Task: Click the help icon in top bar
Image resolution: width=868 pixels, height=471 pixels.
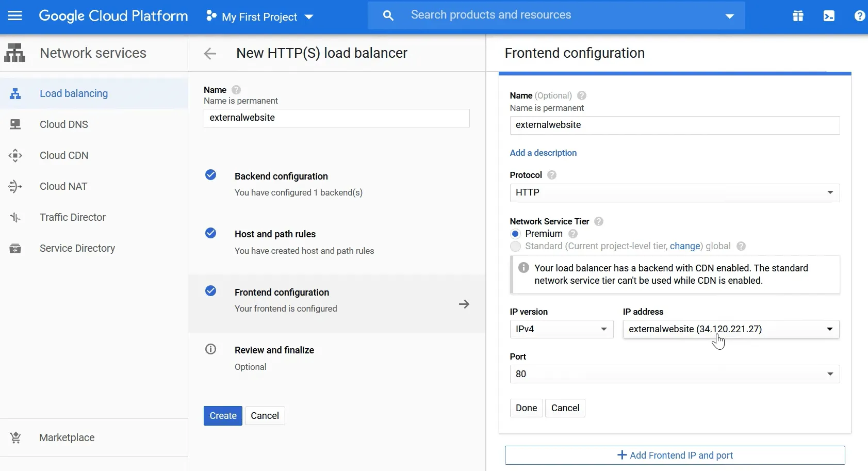Action: 859,16
